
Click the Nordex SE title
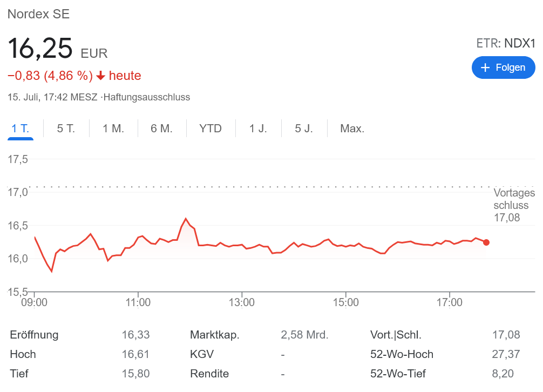[38, 15]
